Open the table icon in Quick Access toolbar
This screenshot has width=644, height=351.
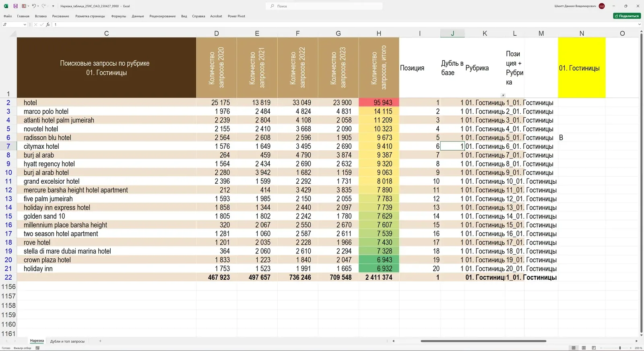[x=24, y=6]
